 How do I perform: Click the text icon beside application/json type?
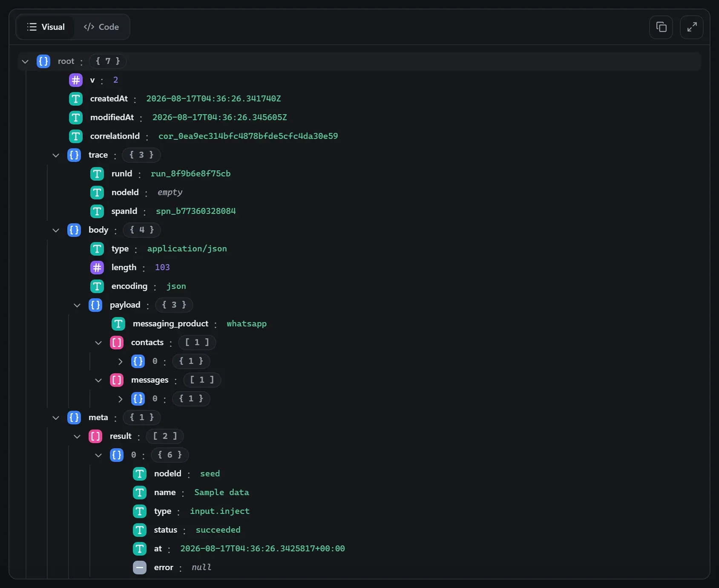pos(97,249)
